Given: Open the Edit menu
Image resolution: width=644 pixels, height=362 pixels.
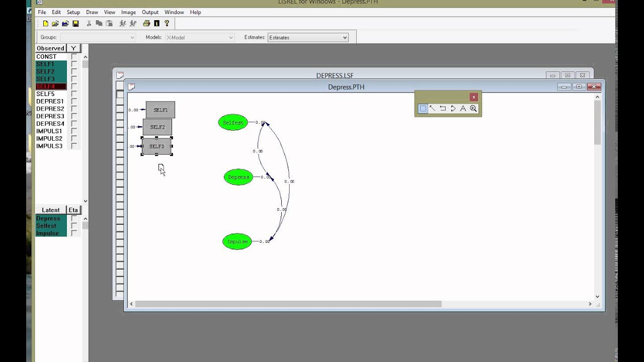Looking at the screenshot, I should click(56, 12).
